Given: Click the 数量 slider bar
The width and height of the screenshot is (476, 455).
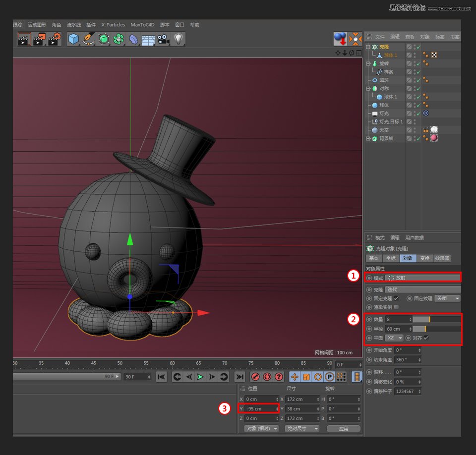Looking at the screenshot, I should click(436, 320).
